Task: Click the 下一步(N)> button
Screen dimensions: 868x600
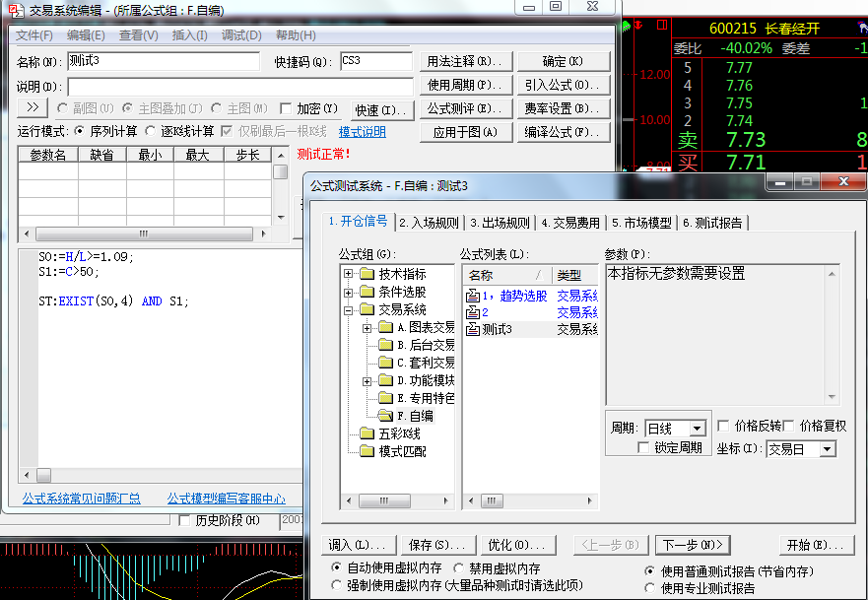Action: pyautogui.click(x=693, y=545)
